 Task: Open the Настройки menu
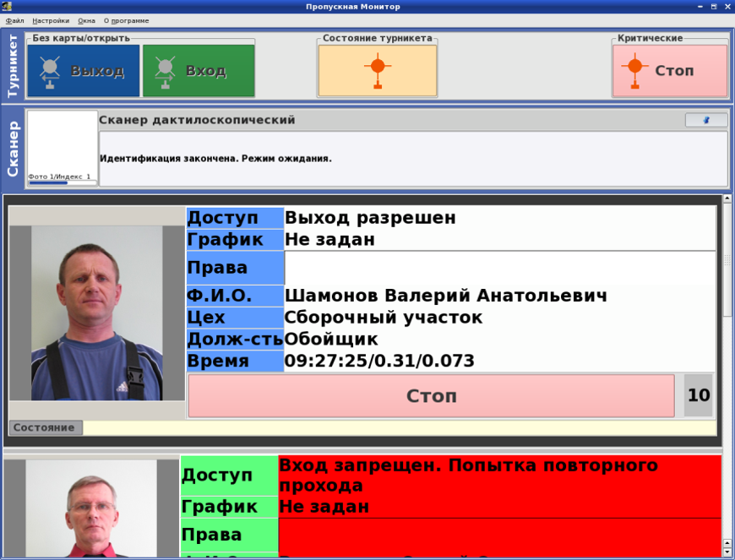pyautogui.click(x=51, y=20)
